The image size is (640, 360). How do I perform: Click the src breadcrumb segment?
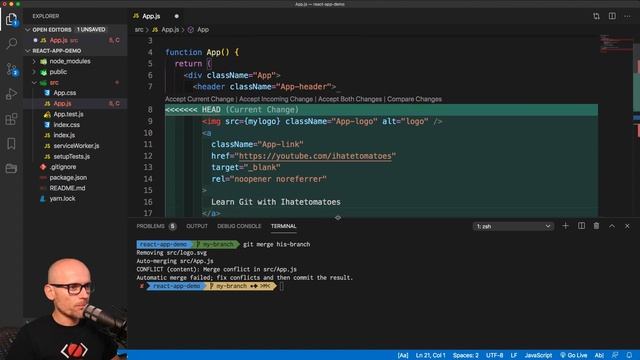139,30
